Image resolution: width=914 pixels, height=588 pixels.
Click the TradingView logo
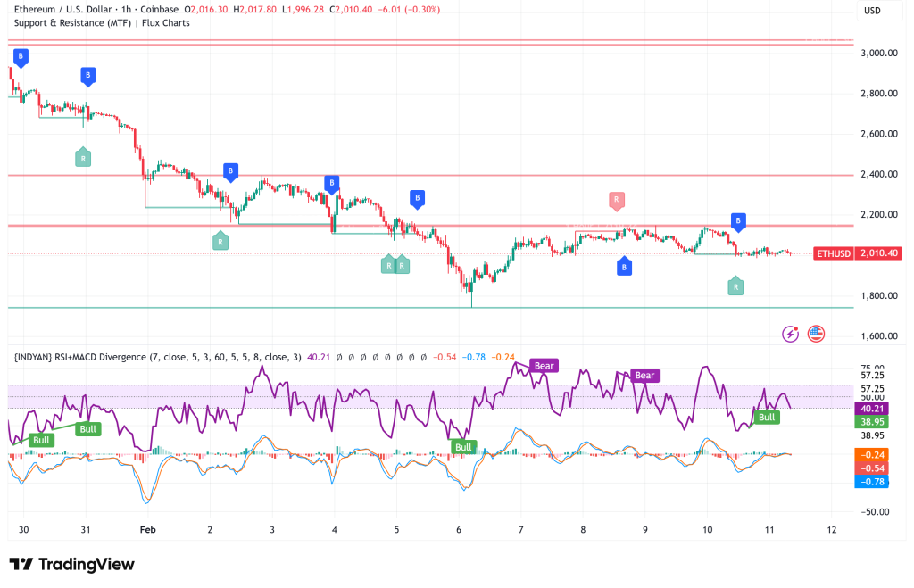tap(67, 565)
